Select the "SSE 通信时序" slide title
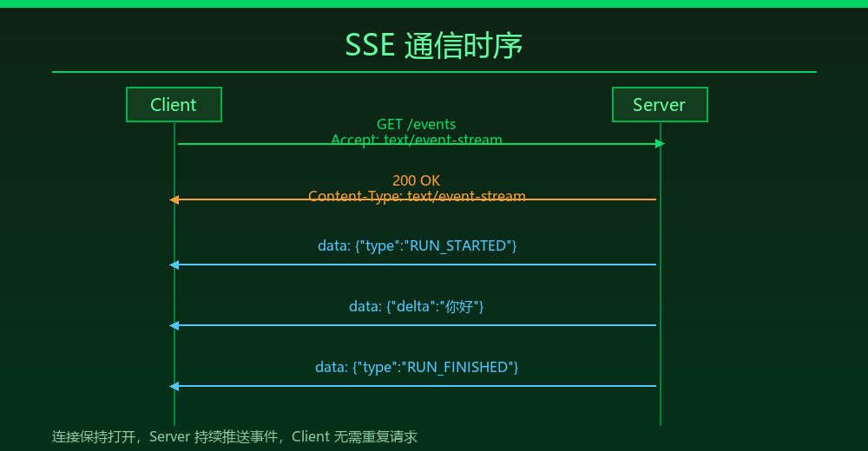The width and height of the screenshot is (868, 451). (x=434, y=45)
